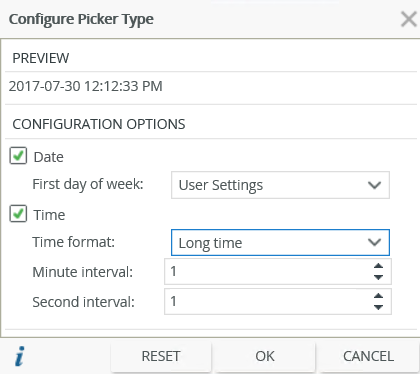The image size is (420, 374).
Task: Click the Date label text
Action: [49, 157]
